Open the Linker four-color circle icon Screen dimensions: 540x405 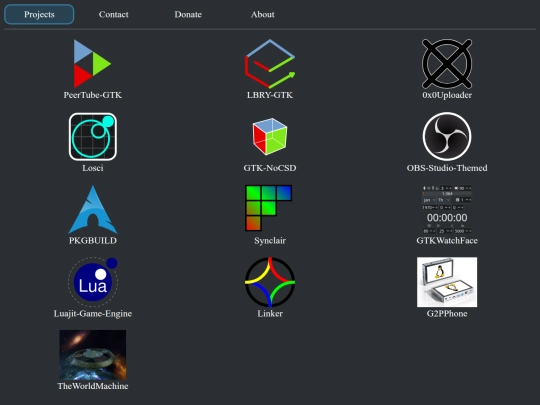[x=270, y=282]
